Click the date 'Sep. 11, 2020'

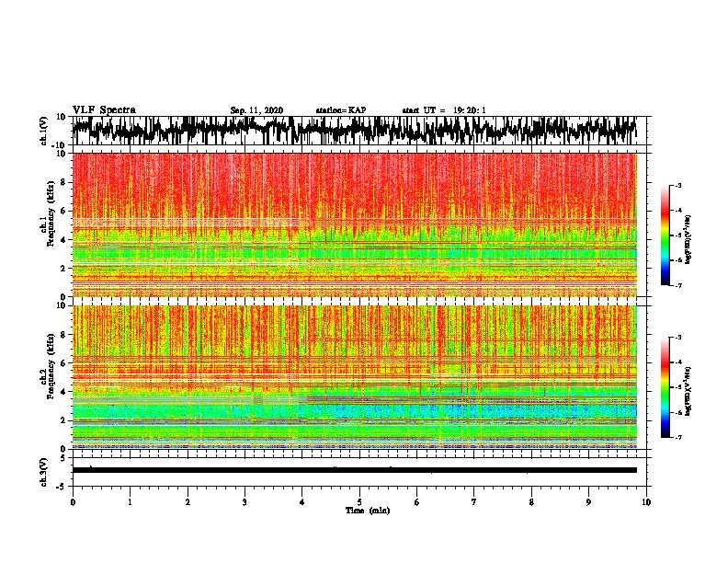coord(256,110)
